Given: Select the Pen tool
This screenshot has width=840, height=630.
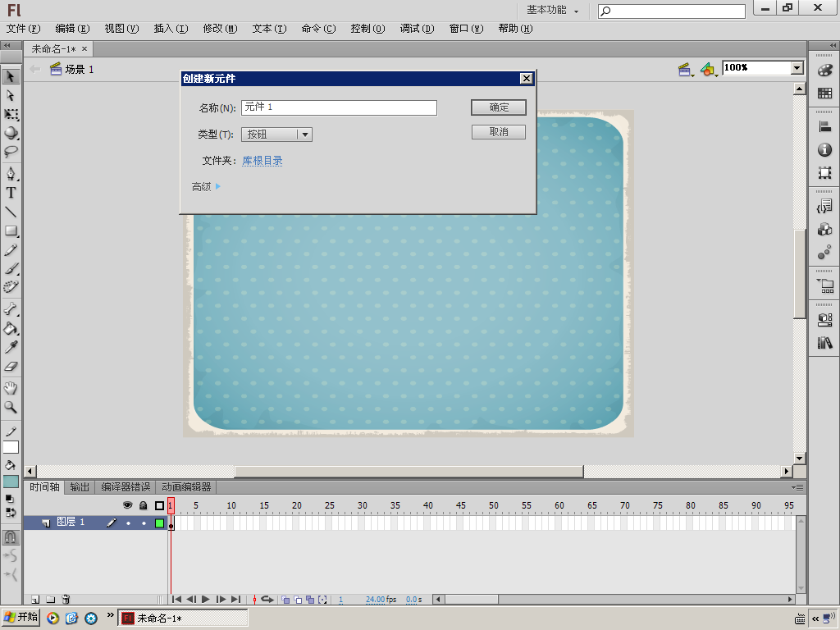Looking at the screenshot, I should pyautogui.click(x=11, y=174).
